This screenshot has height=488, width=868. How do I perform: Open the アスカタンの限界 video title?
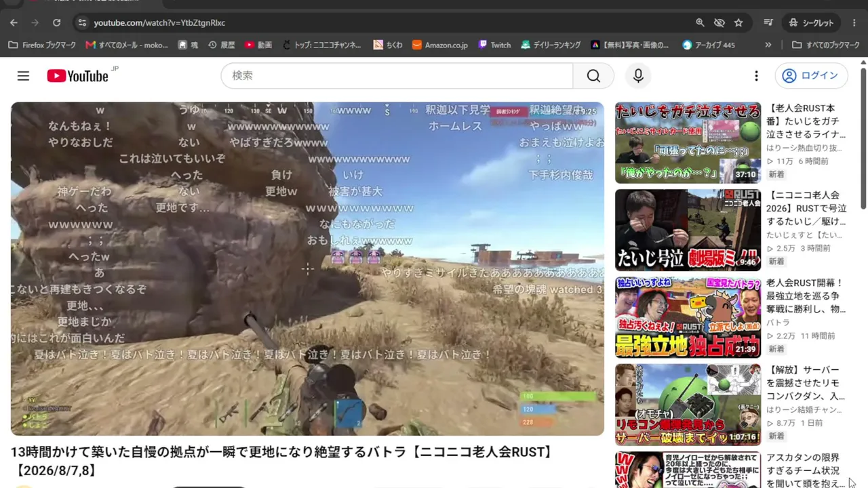pos(807,470)
